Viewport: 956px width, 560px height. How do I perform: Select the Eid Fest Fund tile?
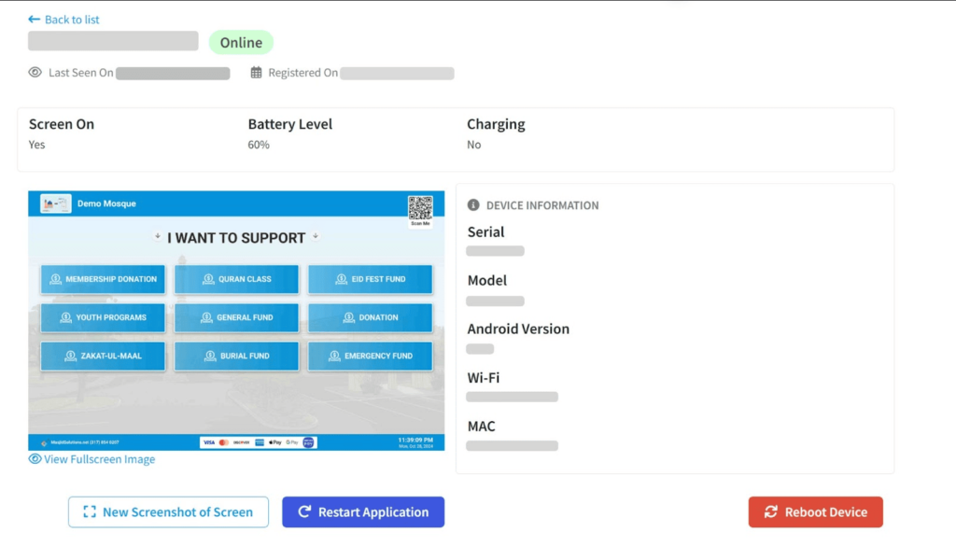(x=370, y=279)
